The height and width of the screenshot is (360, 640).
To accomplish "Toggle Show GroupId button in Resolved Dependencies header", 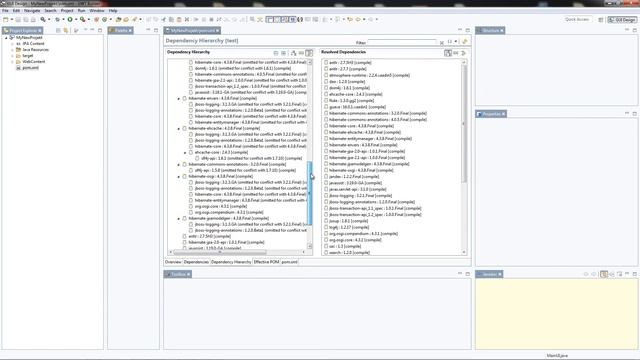I will click(x=448, y=53).
